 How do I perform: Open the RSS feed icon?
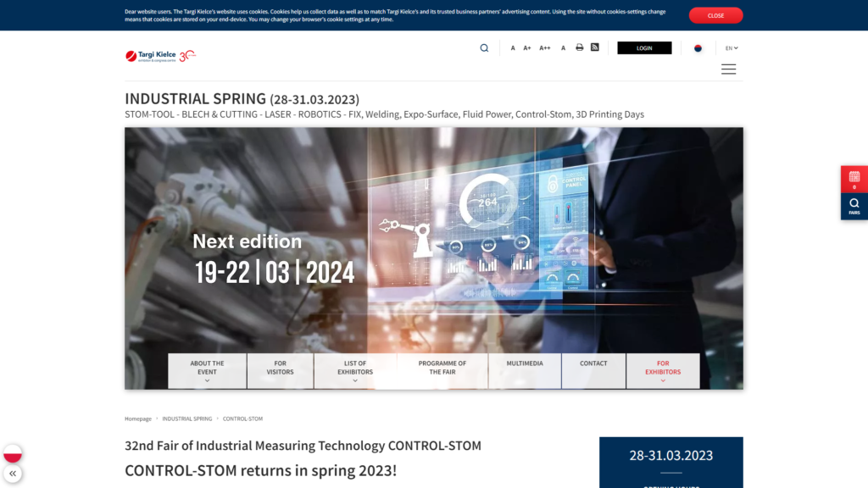(x=594, y=47)
